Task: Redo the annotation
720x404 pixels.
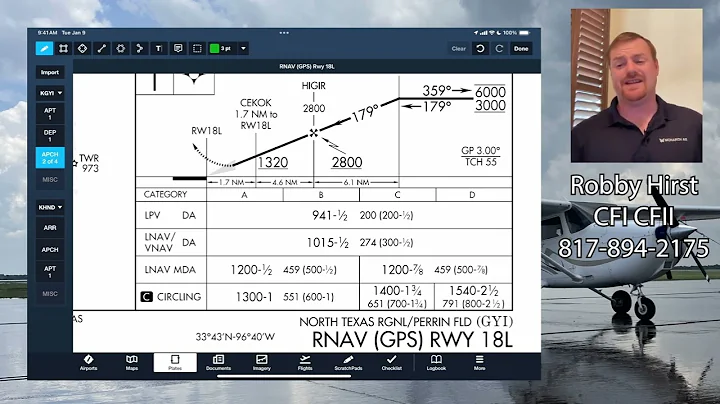Action: pos(499,48)
